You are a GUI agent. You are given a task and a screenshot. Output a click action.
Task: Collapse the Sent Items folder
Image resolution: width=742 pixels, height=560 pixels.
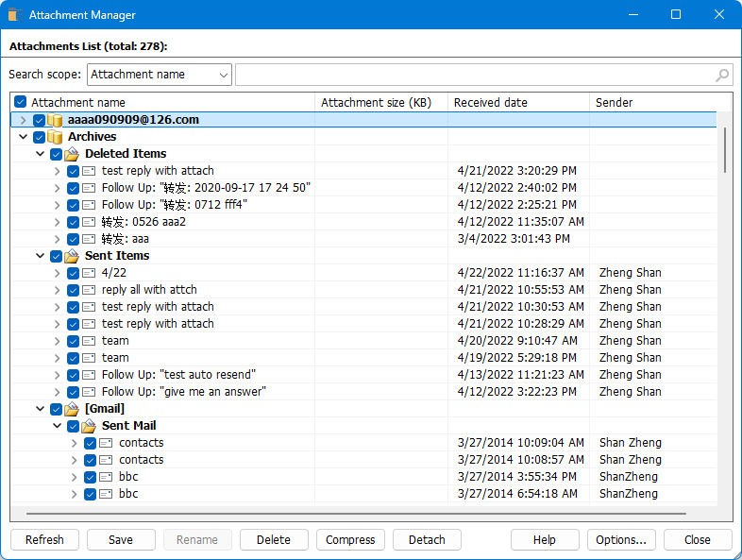pos(41,256)
